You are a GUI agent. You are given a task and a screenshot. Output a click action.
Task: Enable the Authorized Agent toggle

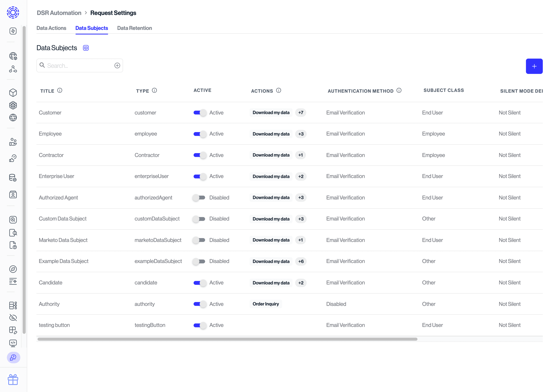(x=199, y=198)
